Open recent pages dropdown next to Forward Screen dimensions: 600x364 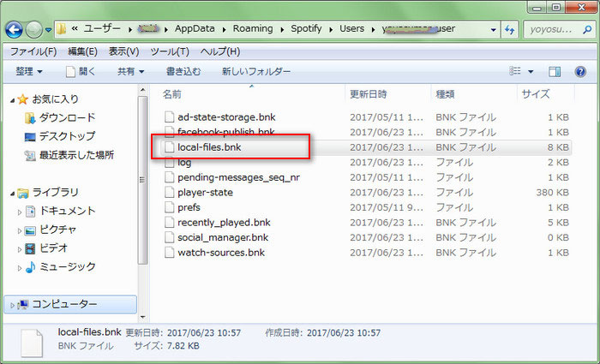point(48,30)
